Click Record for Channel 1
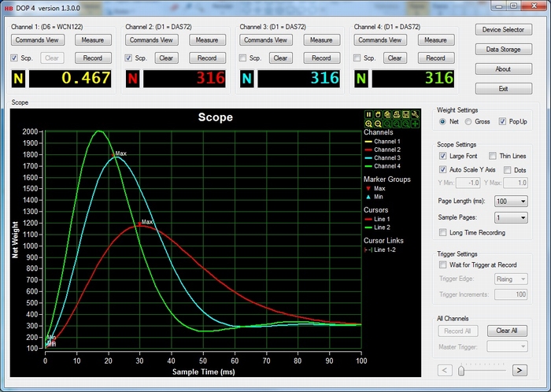The width and height of the screenshot is (551, 392). tap(93, 58)
